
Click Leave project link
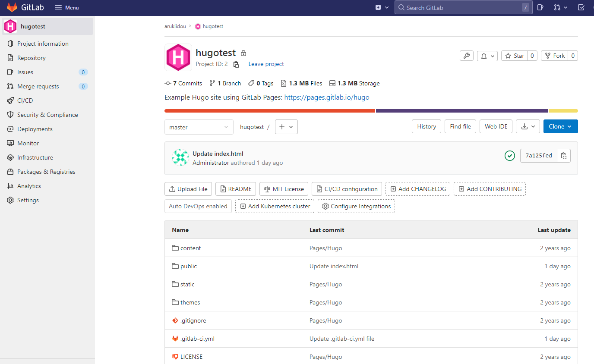(x=266, y=64)
